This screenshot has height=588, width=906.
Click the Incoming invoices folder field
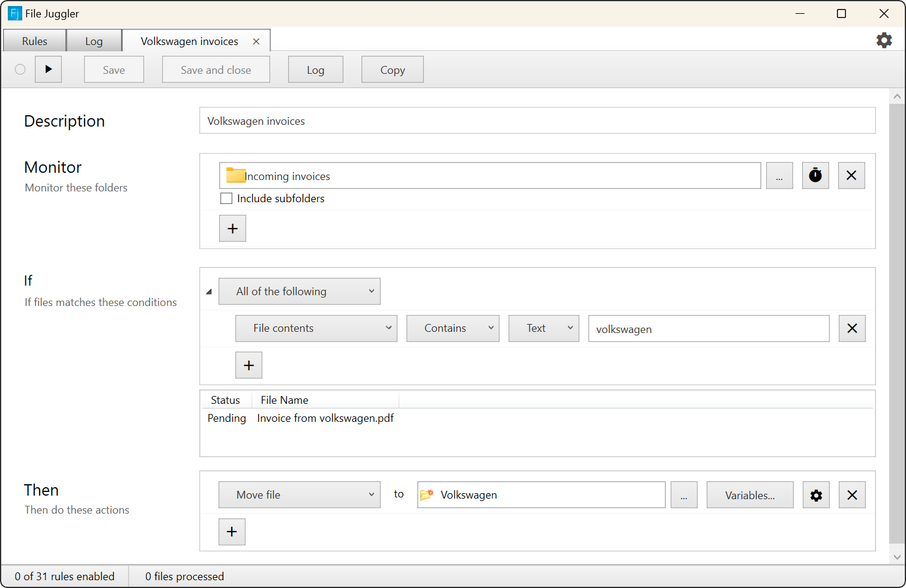click(490, 176)
